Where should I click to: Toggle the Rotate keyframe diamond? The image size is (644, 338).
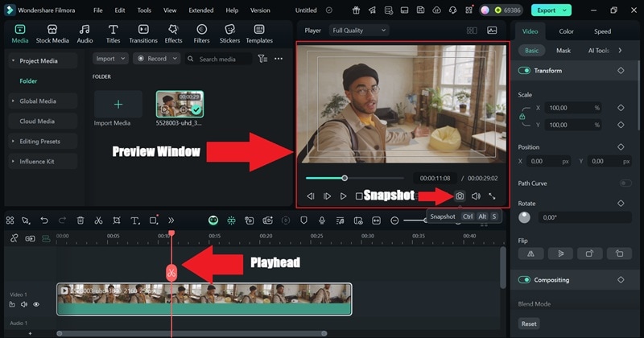621,204
